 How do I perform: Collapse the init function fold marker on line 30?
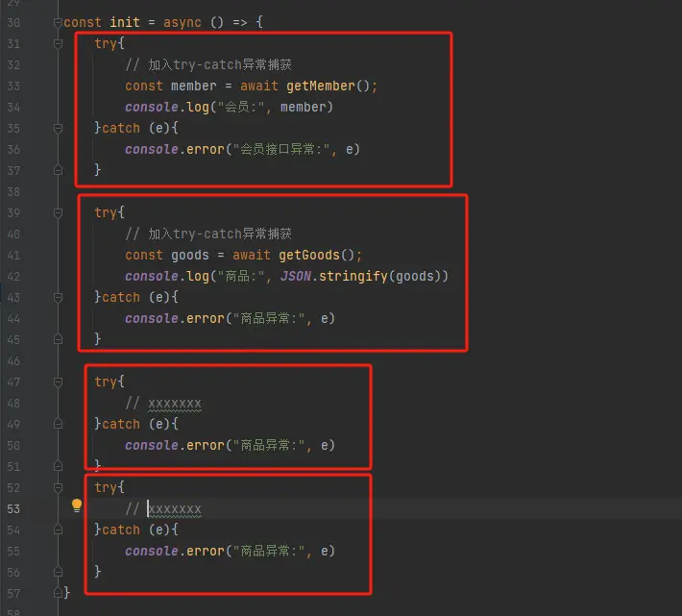click(x=58, y=23)
